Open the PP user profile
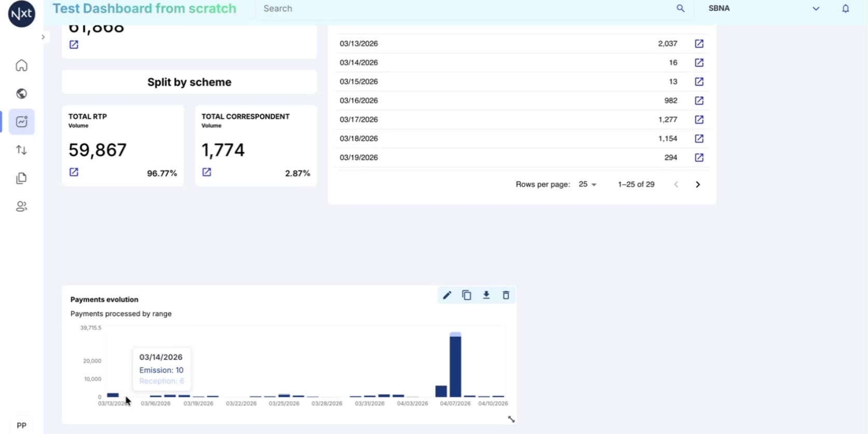The width and height of the screenshot is (868, 434). 21,426
